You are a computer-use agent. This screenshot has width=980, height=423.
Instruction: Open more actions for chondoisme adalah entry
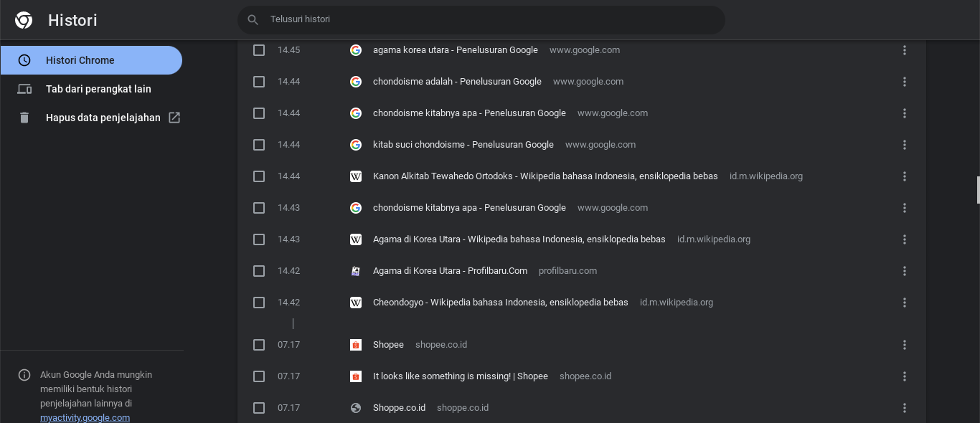click(x=904, y=82)
